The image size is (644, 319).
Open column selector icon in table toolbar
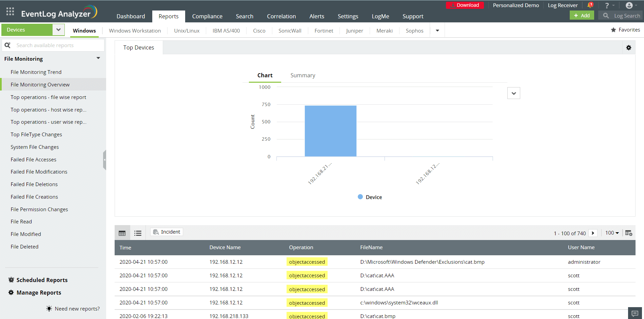tap(629, 233)
